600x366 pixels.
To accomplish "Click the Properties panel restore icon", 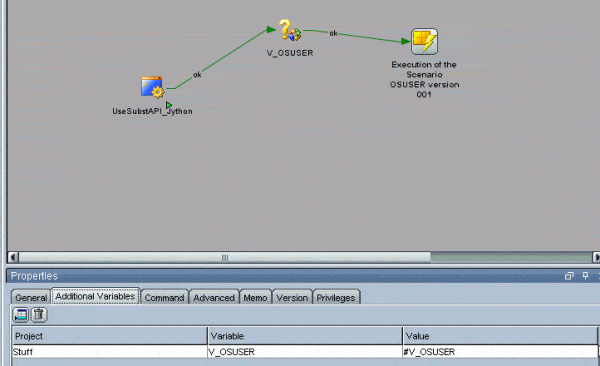I will [569, 276].
